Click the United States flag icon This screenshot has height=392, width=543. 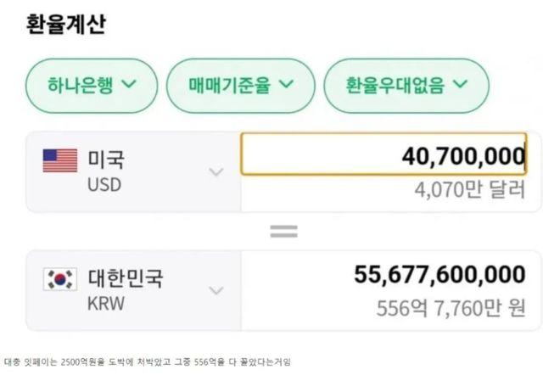click(59, 160)
